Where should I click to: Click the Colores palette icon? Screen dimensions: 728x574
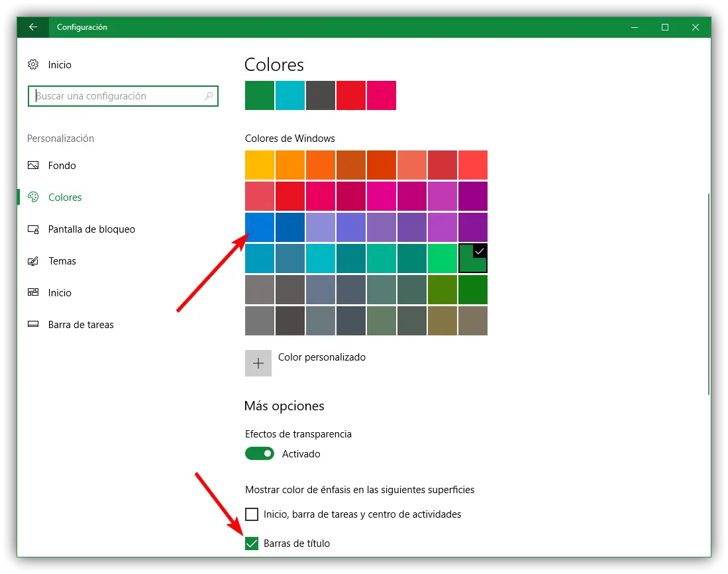33,198
